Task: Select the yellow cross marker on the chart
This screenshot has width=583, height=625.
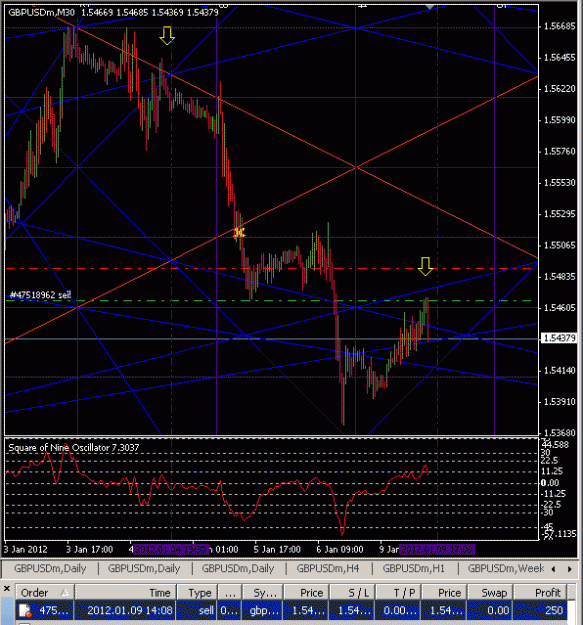Action: coord(239,232)
